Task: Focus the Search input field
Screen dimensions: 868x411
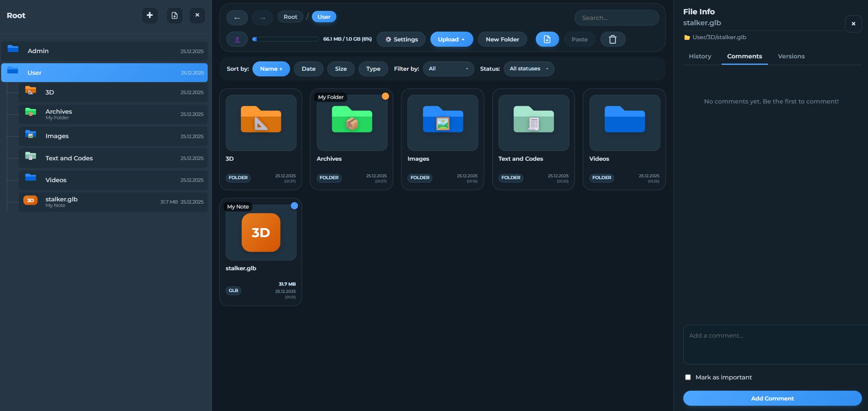Action: (616, 18)
